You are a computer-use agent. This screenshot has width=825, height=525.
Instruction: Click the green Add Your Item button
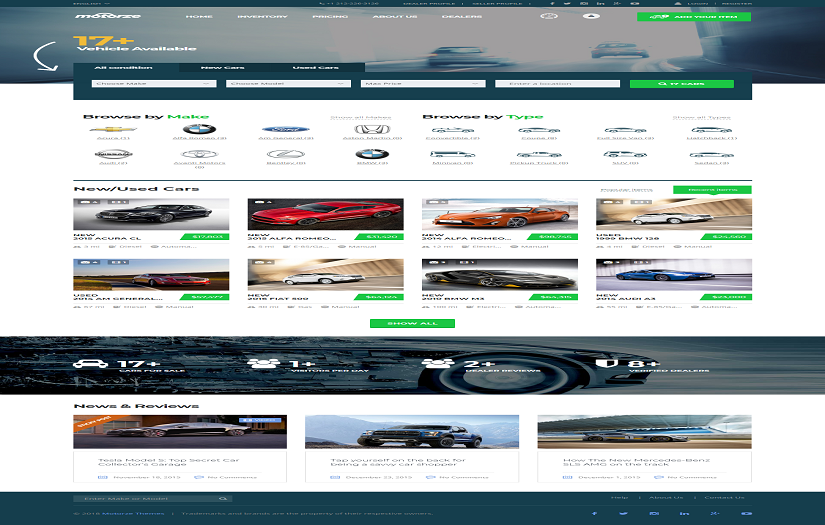click(x=694, y=16)
